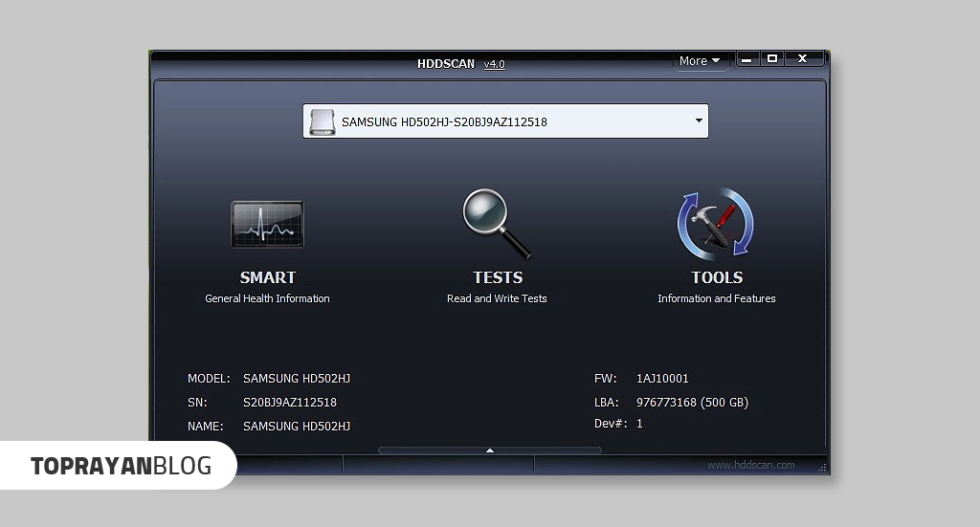980x527 pixels.
Task: Click the LBA value 976773168 (500 GB)
Action: [692, 402]
